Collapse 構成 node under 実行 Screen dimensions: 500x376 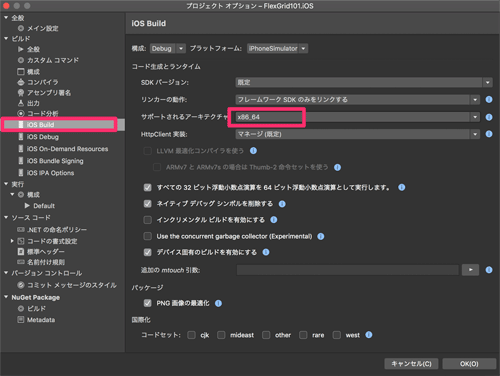coord(12,194)
